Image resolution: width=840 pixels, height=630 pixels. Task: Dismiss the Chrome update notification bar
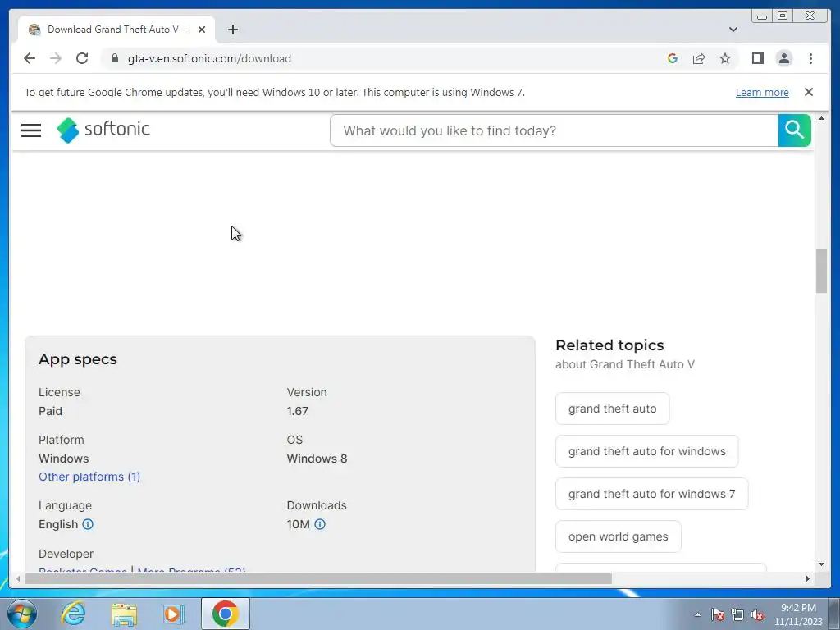click(808, 92)
